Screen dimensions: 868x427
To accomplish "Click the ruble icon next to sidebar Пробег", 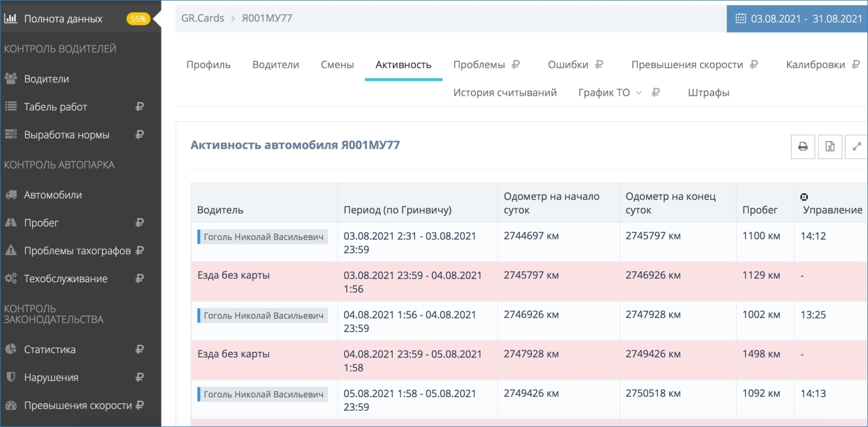I will tap(140, 223).
